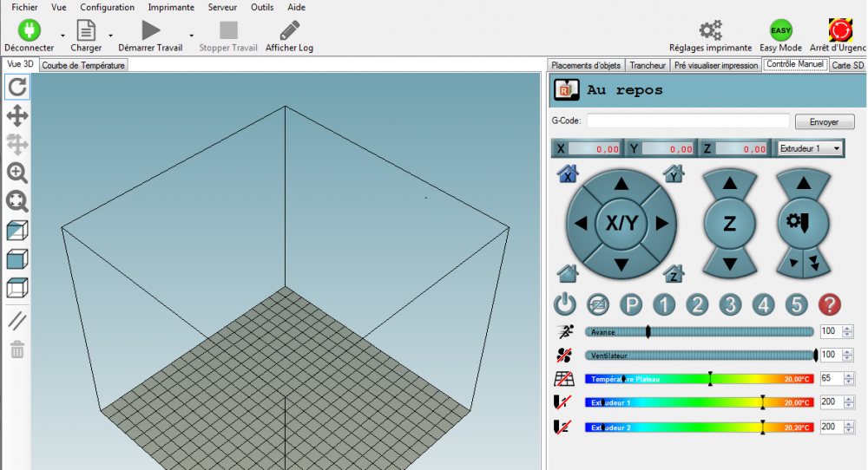
Task: Click the fit-to-view magnifier icon
Action: pyautogui.click(x=17, y=201)
